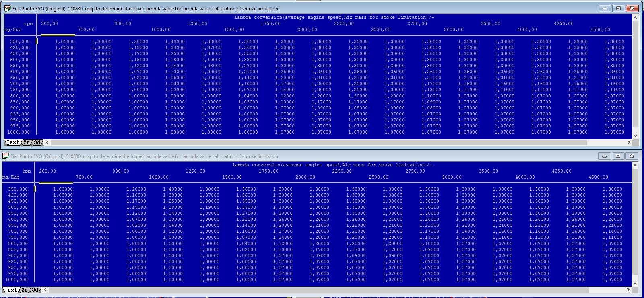Click horizontal scrollbar thumb in higher lambda window
This screenshot has width=644, height=298.
coord(318,290)
